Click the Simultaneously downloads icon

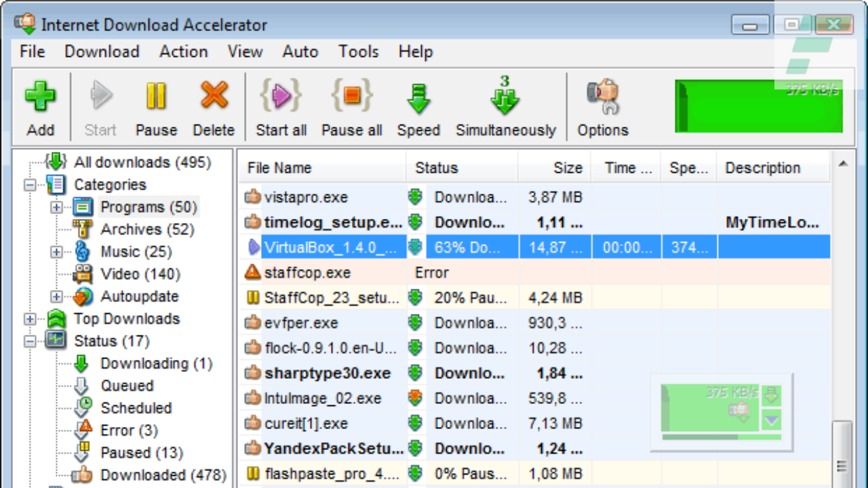[x=505, y=96]
